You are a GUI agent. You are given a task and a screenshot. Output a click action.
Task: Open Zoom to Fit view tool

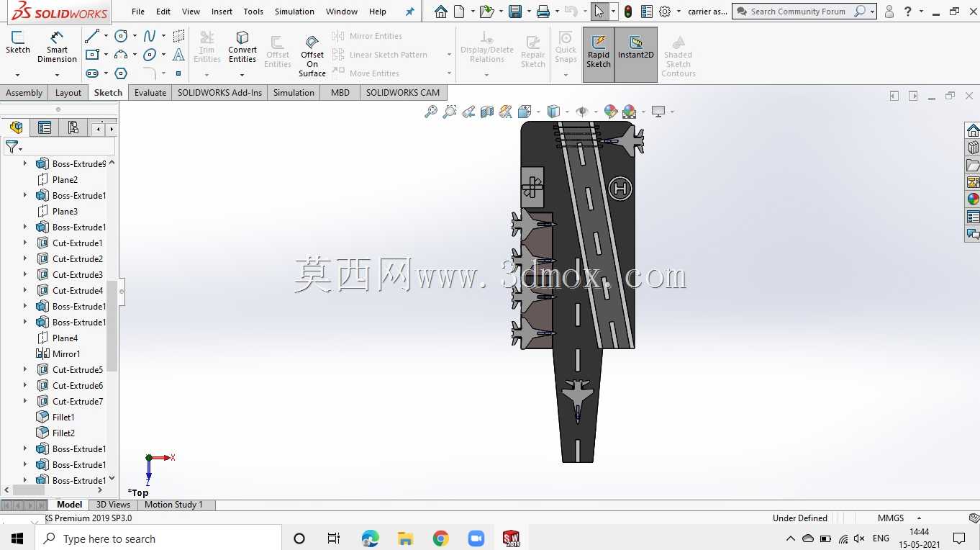pyautogui.click(x=431, y=112)
